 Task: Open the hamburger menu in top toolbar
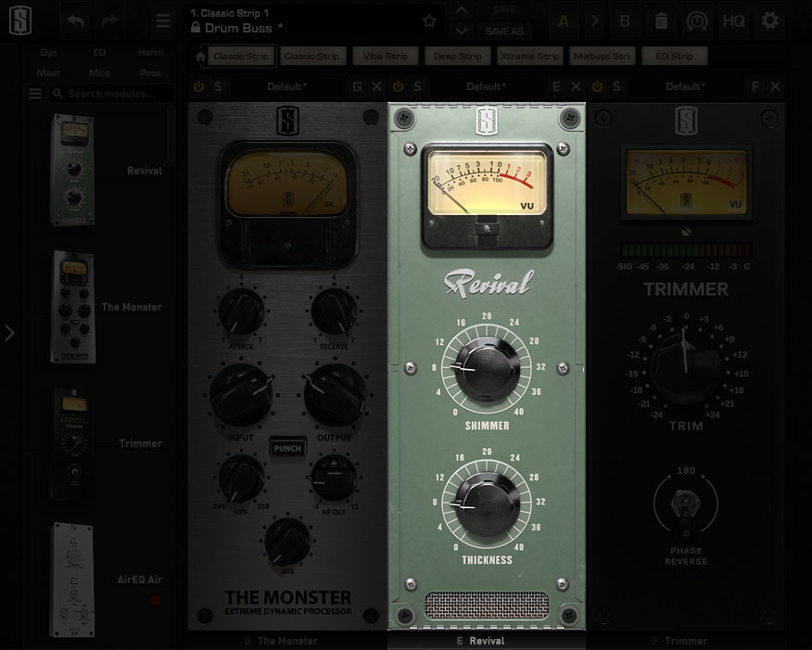coord(162,21)
